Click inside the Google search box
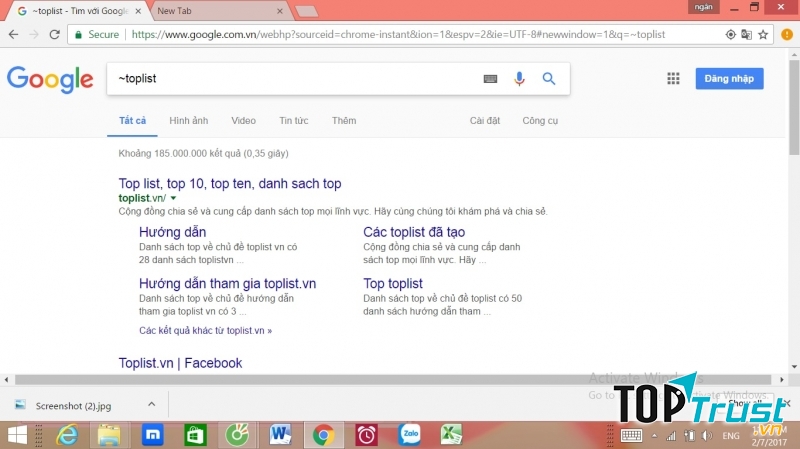Screen dimensions: 800x449 click(290, 79)
